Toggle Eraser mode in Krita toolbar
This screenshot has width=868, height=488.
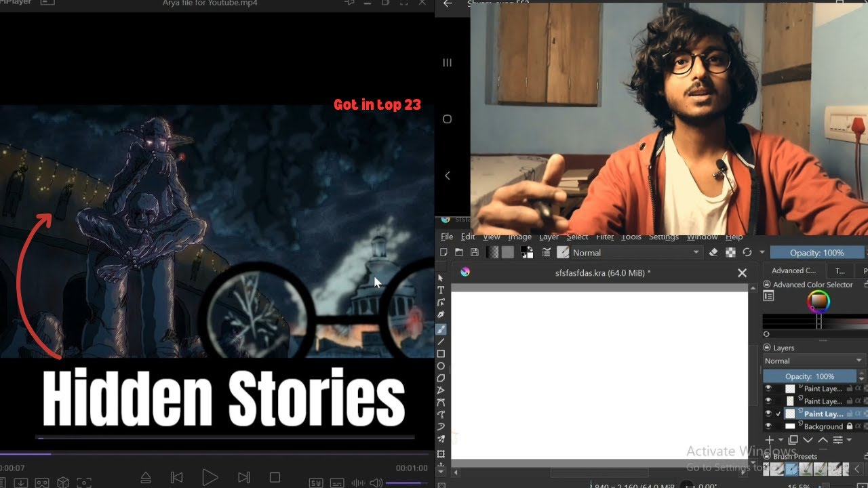point(713,252)
